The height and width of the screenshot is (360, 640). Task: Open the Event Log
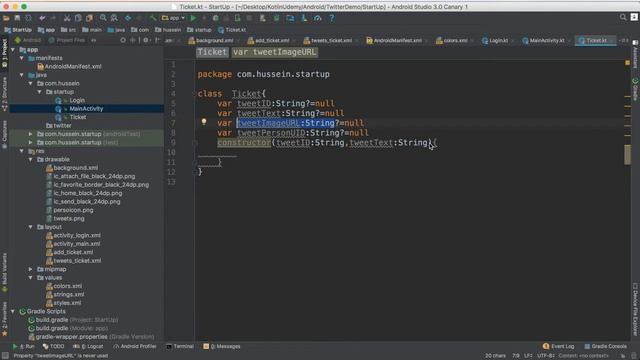click(558, 347)
